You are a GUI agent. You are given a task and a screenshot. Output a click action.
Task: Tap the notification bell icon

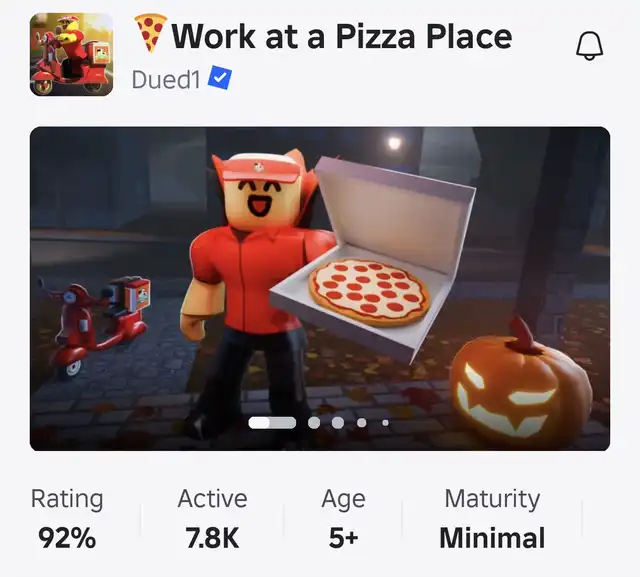(589, 46)
